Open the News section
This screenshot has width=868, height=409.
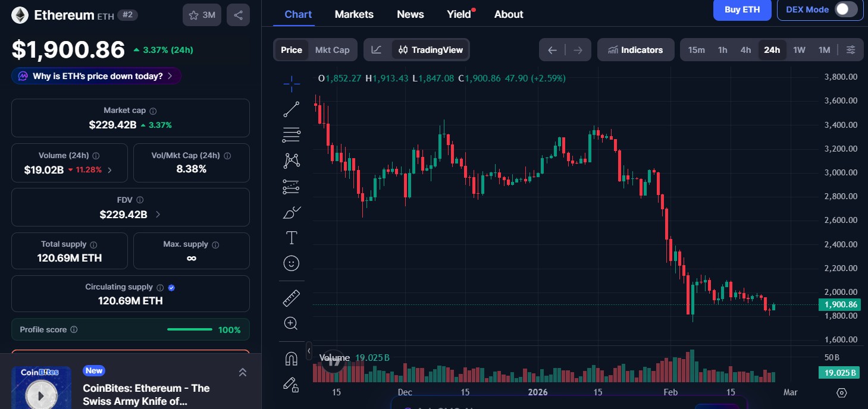tap(410, 14)
